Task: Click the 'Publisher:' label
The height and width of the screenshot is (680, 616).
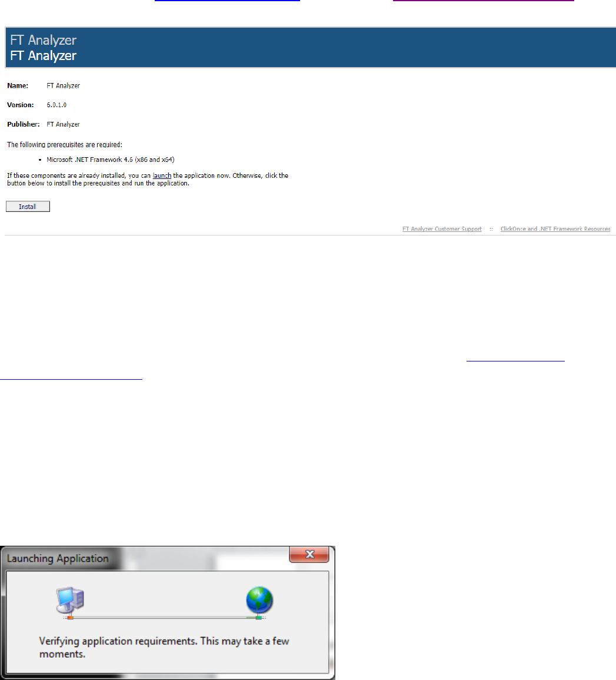Action: pyautogui.click(x=24, y=124)
